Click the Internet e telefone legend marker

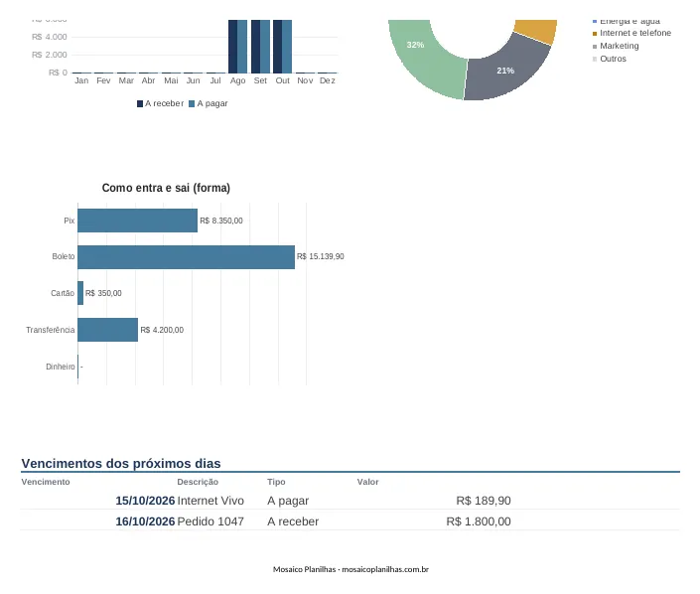pos(595,34)
